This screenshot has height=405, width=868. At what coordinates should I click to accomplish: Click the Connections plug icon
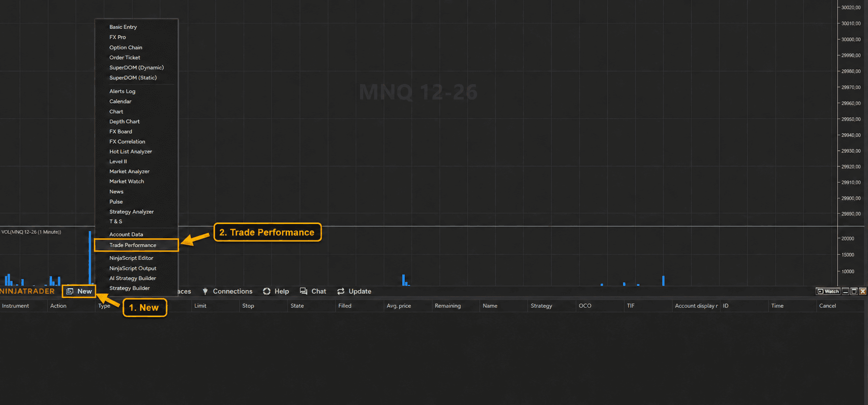point(205,291)
